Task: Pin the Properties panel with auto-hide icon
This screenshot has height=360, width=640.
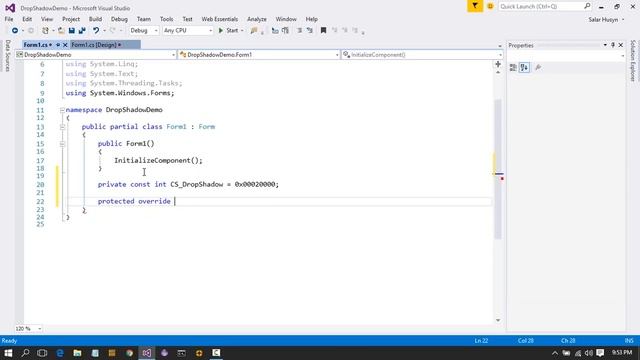Action: coord(613,45)
